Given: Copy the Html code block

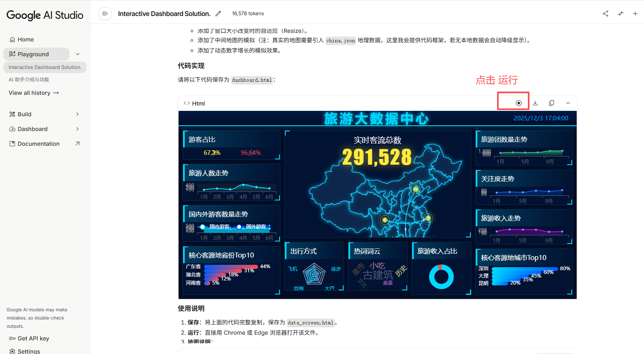Looking at the screenshot, I should tap(552, 103).
